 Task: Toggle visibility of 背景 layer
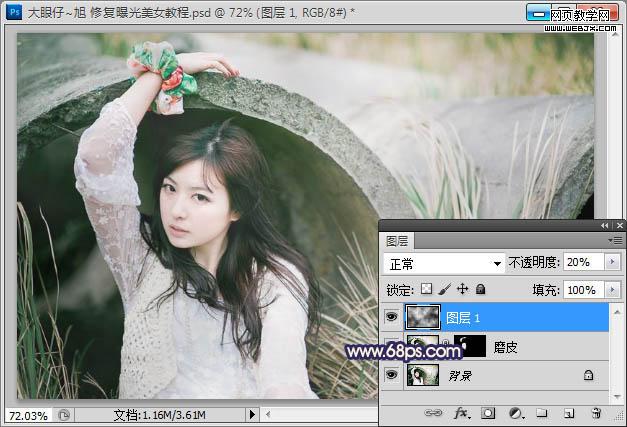[391, 375]
